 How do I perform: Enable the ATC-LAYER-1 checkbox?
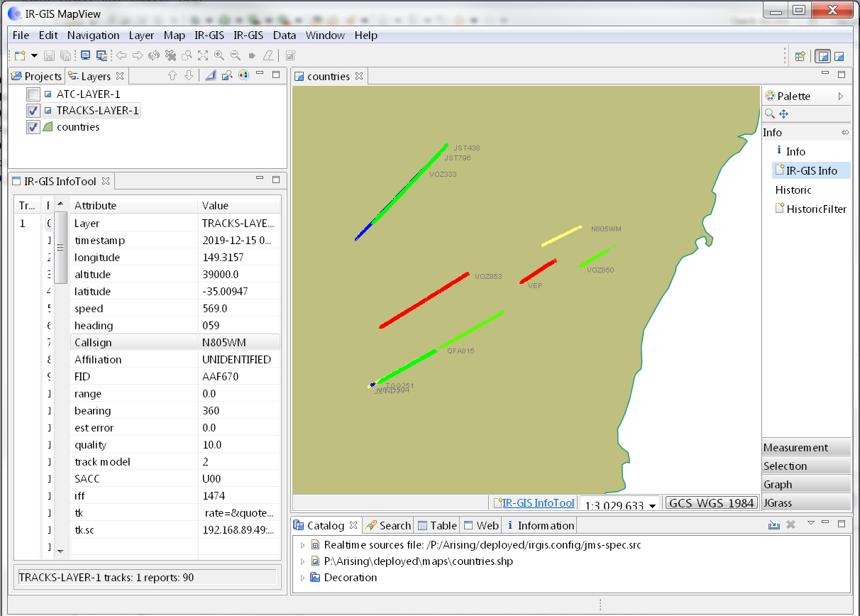pos(33,94)
